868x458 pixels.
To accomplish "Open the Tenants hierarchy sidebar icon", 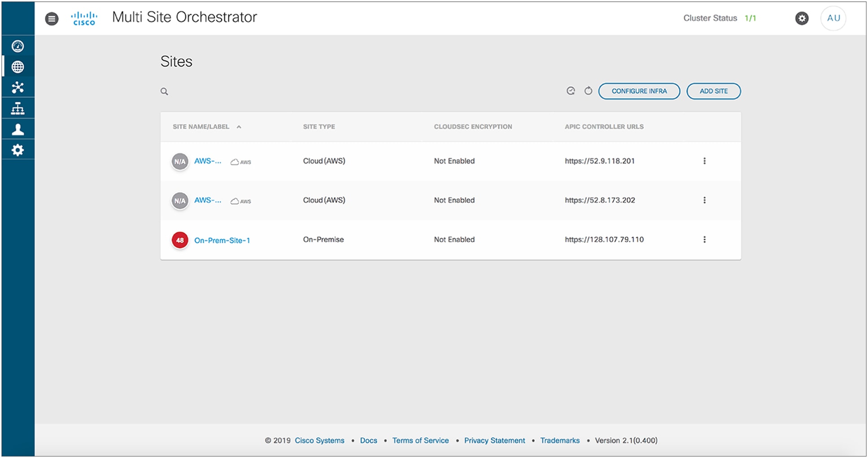I will (18, 108).
